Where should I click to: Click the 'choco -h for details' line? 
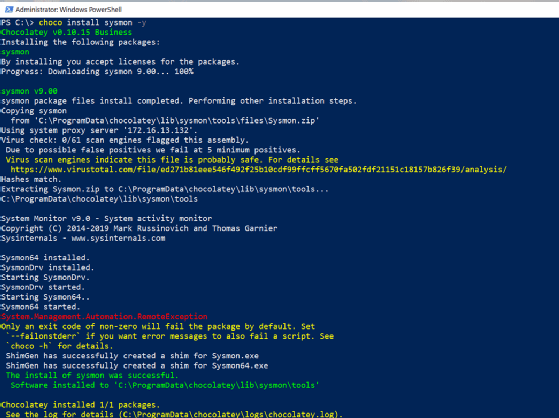click(59, 346)
